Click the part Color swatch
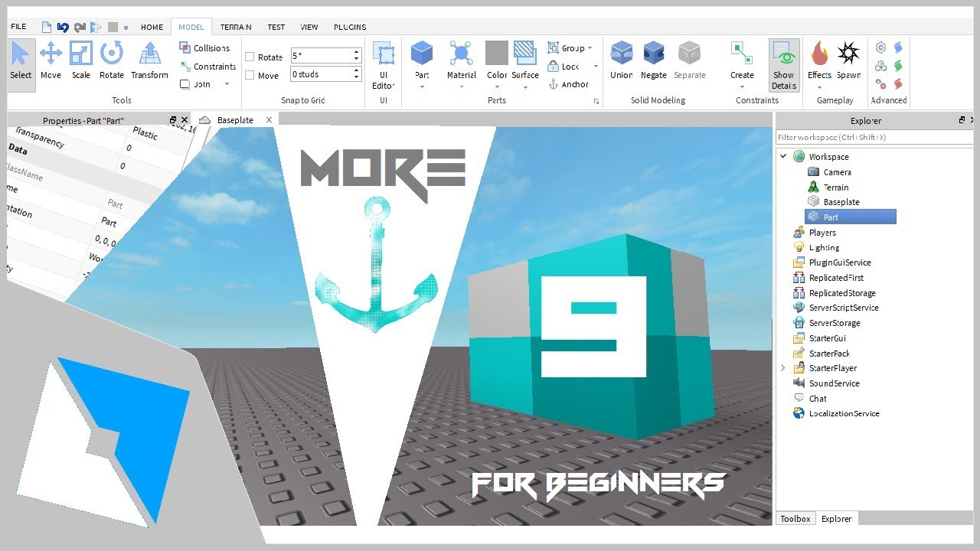 (x=497, y=53)
